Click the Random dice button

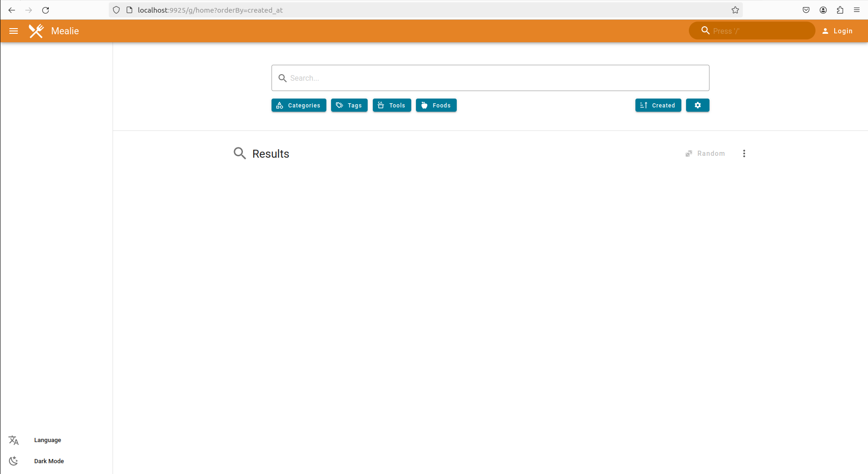(705, 153)
